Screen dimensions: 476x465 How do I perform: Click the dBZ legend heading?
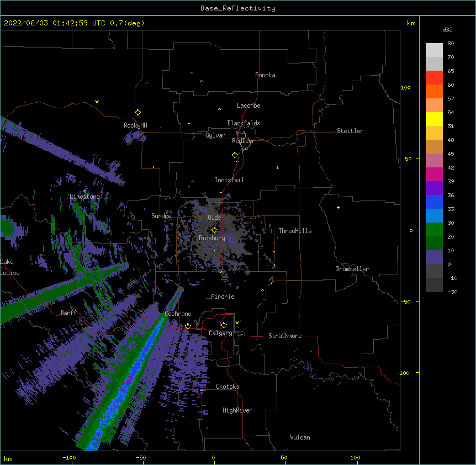click(447, 30)
